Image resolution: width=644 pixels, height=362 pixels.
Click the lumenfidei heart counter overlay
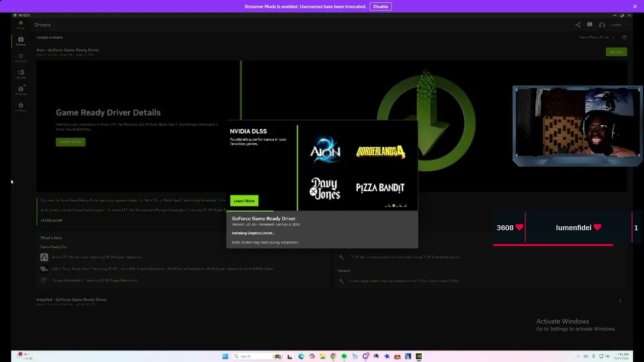tap(579, 228)
